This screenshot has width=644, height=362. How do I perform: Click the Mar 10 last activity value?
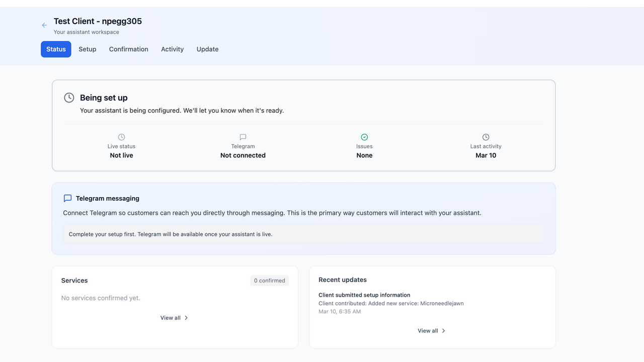click(x=486, y=155)
